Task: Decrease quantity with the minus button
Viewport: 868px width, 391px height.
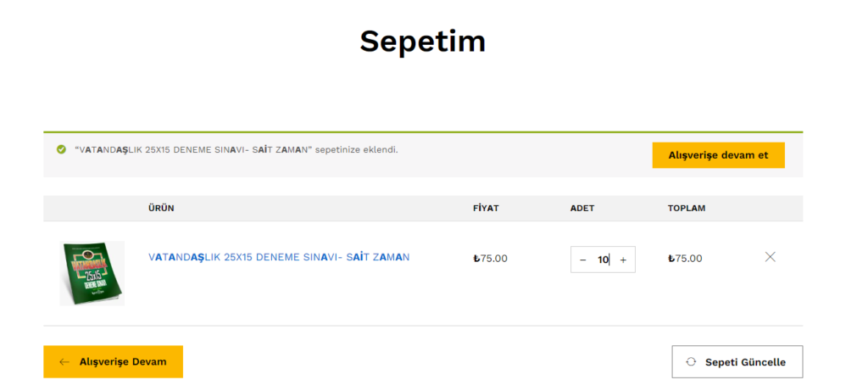Action: pyautogui.click(x=582, y=260)
